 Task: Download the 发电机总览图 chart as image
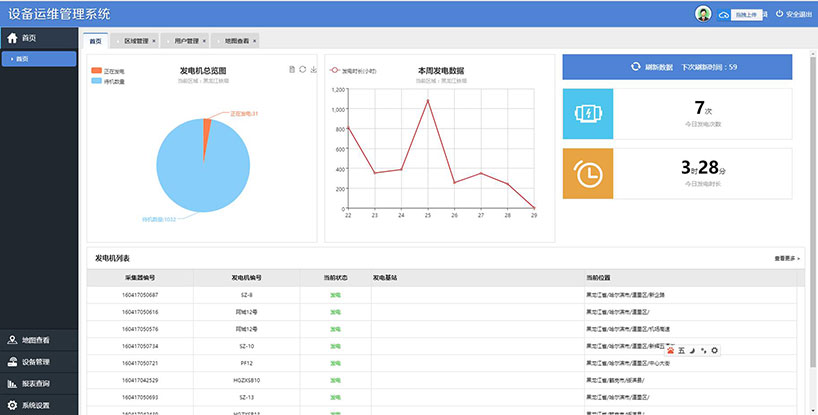(x=314, y=69)
